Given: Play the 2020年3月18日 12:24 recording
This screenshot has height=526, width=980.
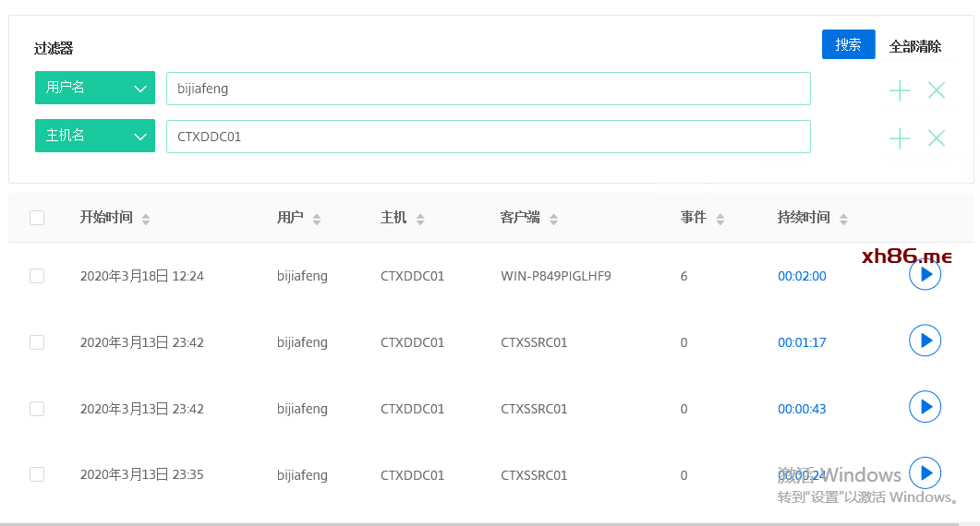Looking at the screenshot, I should point(925,275).
